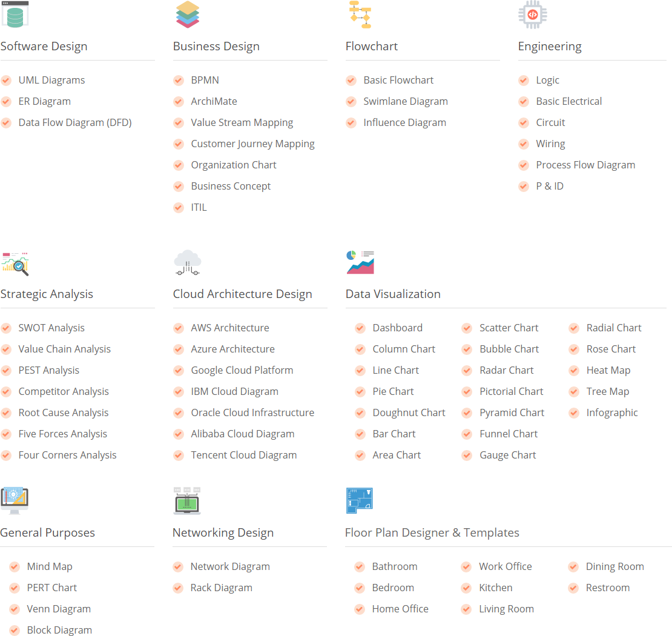672x636 pixels.
Task: Open Tencent Cloud Diagram
Action: coord(244,455)
